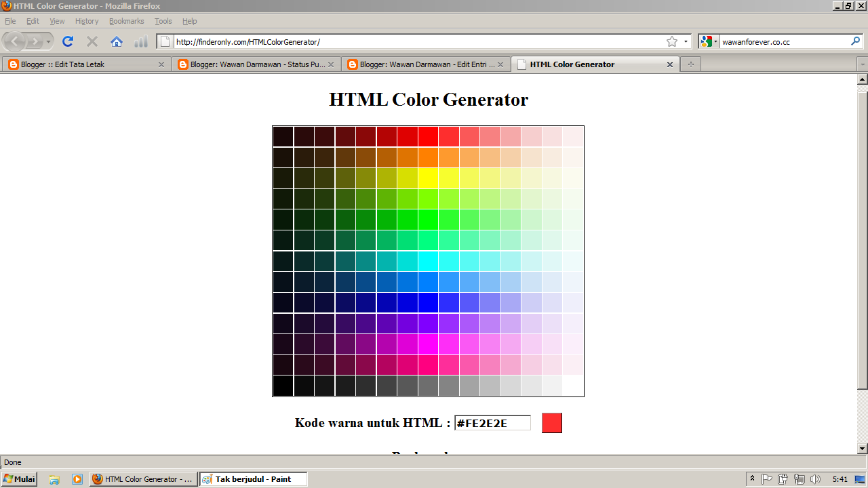Close the Blogger Edit Tata Letak tab
This screenshot has width=868, height=488.
pos(161,64)
